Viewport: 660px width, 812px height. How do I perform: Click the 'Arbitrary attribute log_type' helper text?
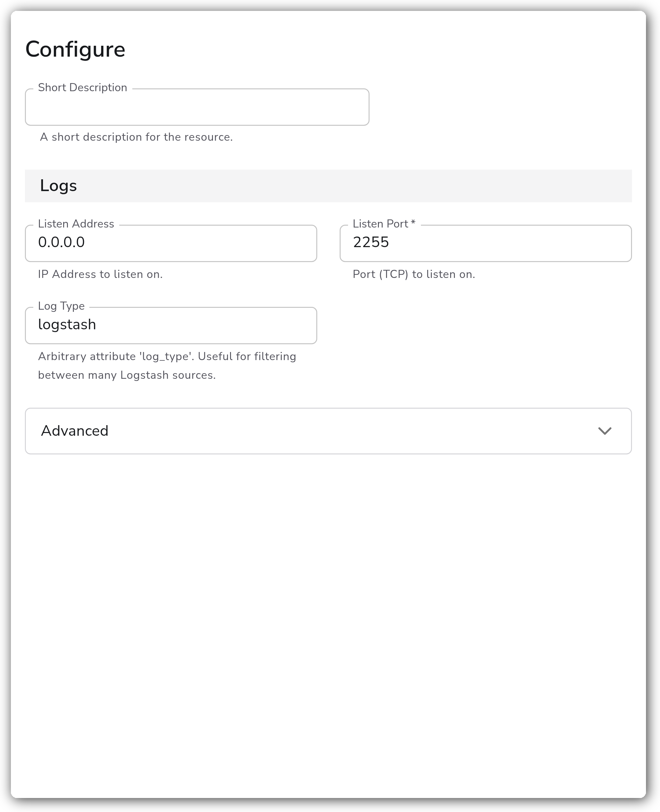167,365
